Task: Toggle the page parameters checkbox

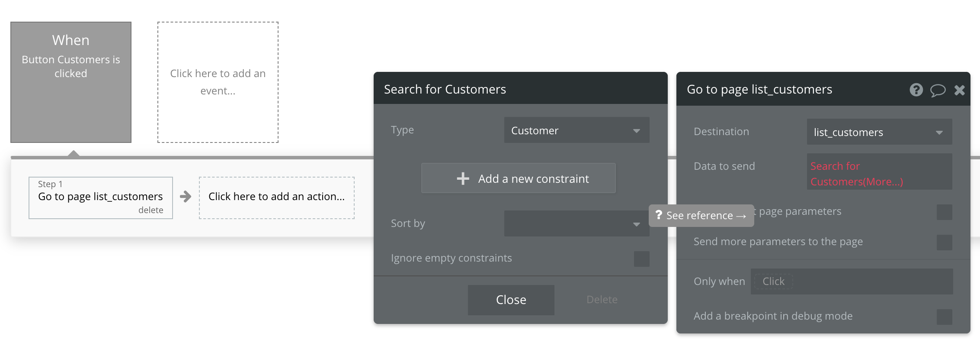Action: [944, 212]
